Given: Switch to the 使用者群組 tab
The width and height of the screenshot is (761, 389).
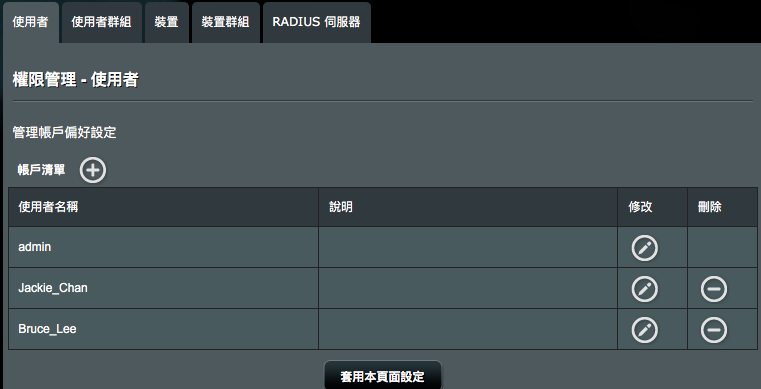Looking at the screenshot, I should [101, 22].
